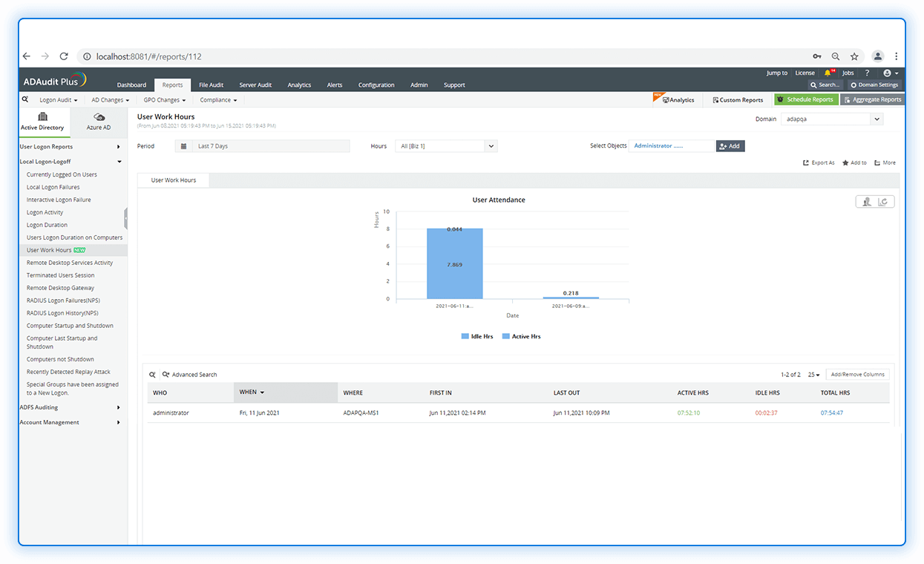
Task: Click the Jump to link
Action: pyautogui.click(x=777, y=73)
